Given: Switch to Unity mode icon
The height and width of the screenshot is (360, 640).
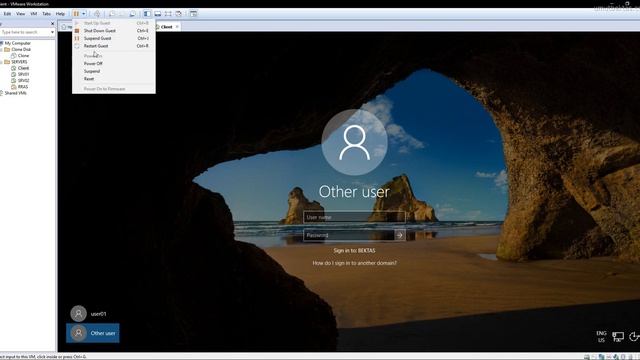Looking at the screenshot, I should 178,13.
